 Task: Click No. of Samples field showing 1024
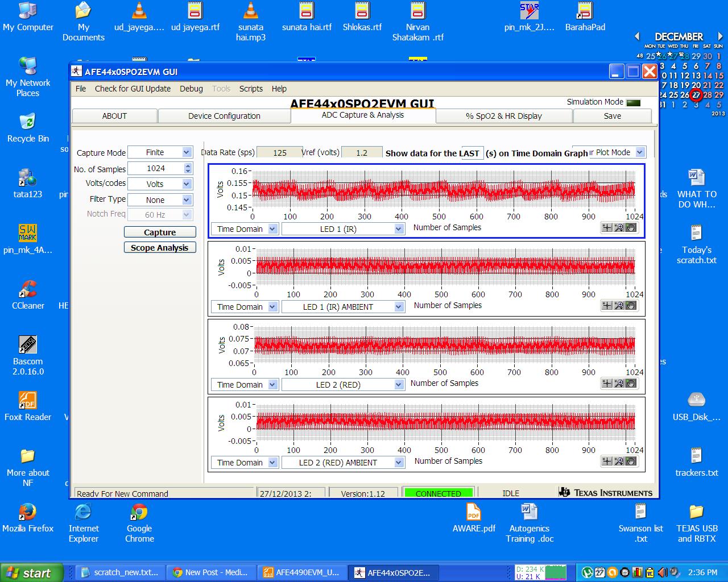tap(156, 168)
